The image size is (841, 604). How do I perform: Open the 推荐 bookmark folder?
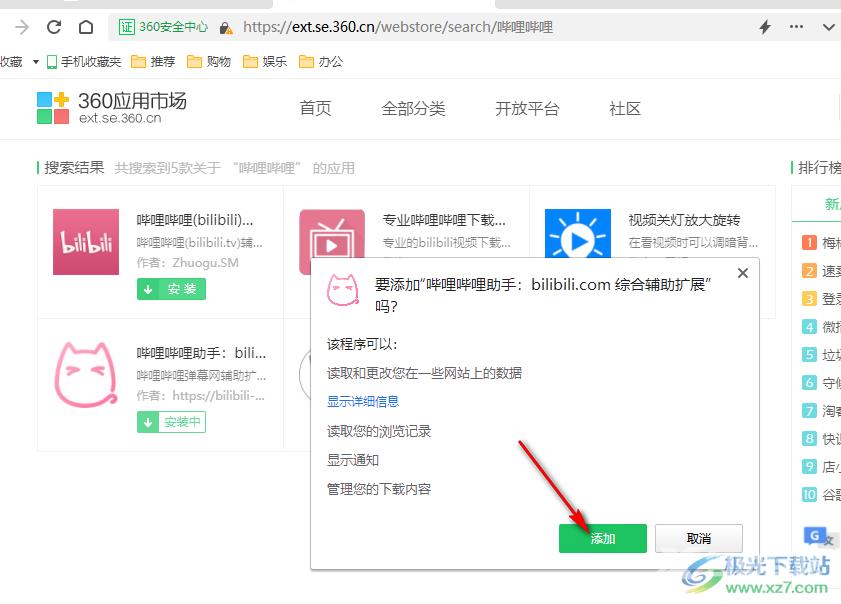(153, 62)
